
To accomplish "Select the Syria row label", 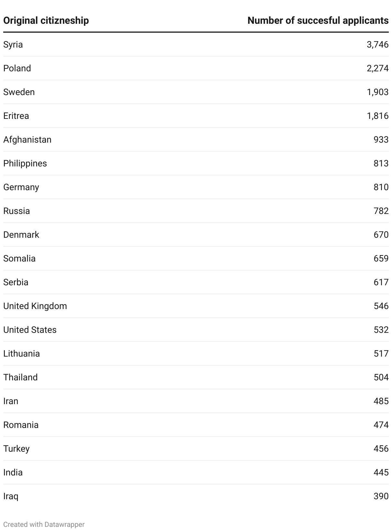I will tap(13, 44).
